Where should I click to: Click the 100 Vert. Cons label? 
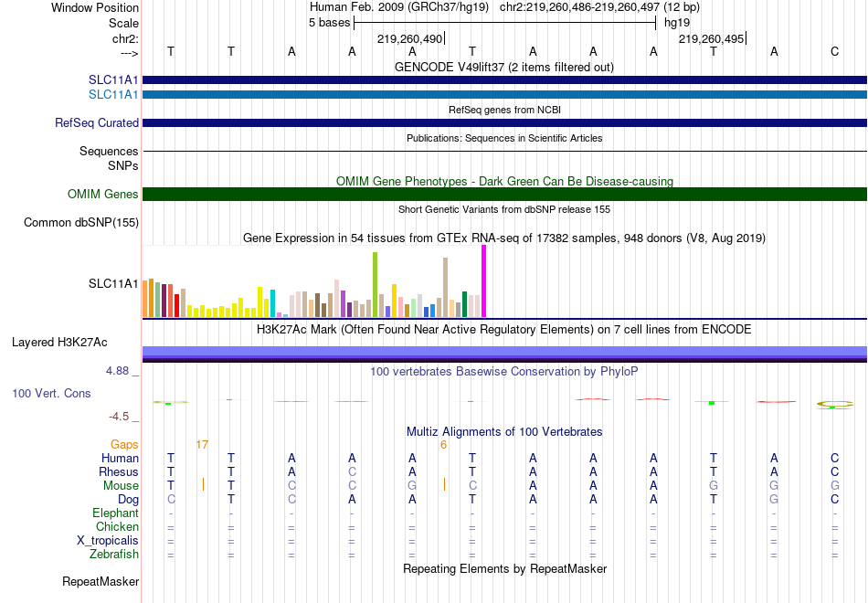[51, 393]
